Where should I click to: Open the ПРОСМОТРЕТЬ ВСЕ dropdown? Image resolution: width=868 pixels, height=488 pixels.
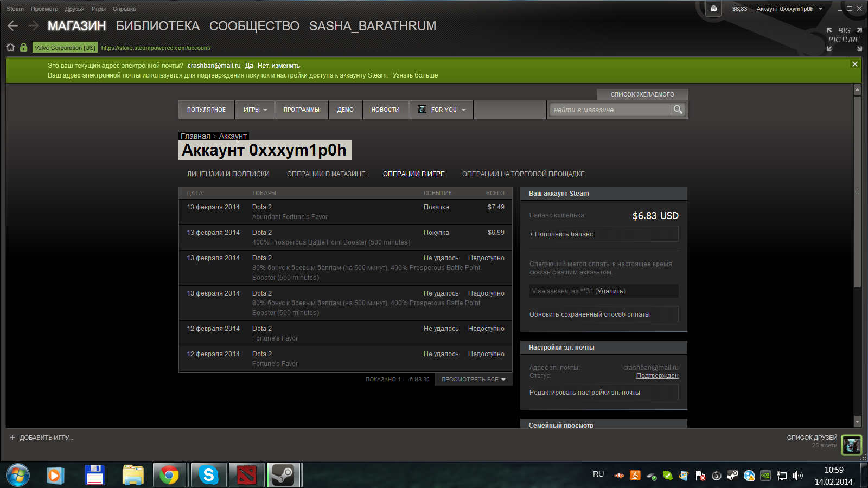[473, 380]
